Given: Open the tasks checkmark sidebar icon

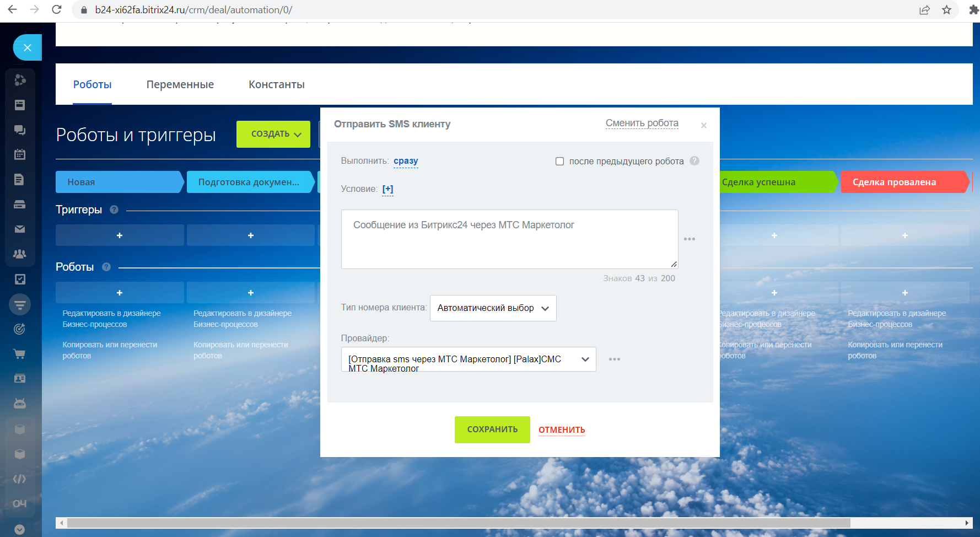Looking at the screenshot, I should pyautogui.click(x=20, y=279).
